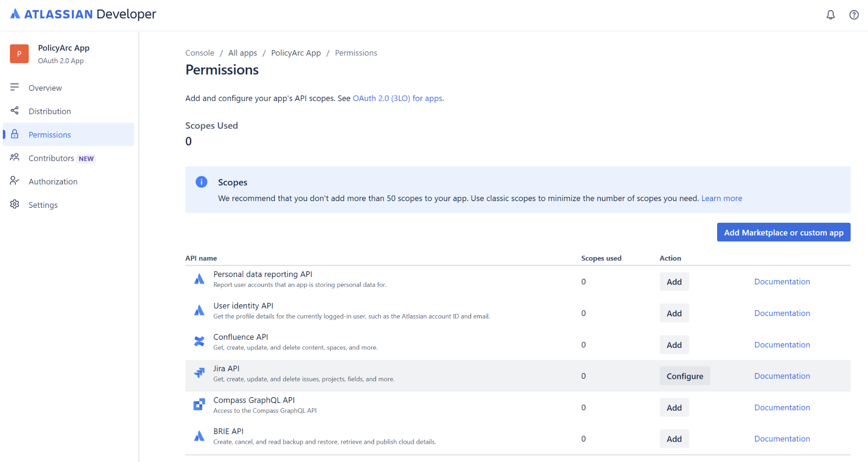Viewport: 868px width, 462px height.
Task: Click the PolicyArc App title in sidebar
Action: pyautogui.click(x=64, y=48)
